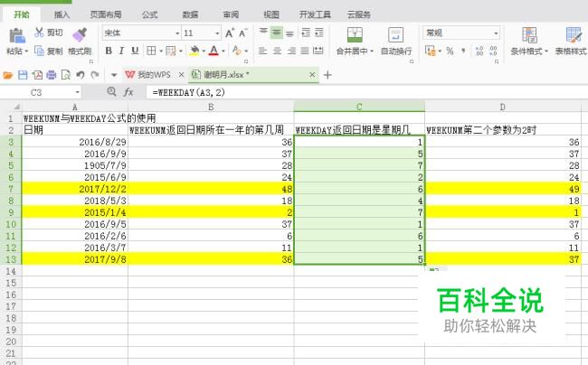
Task: Justify text alignment icon
Action: (x=305, y=51)
